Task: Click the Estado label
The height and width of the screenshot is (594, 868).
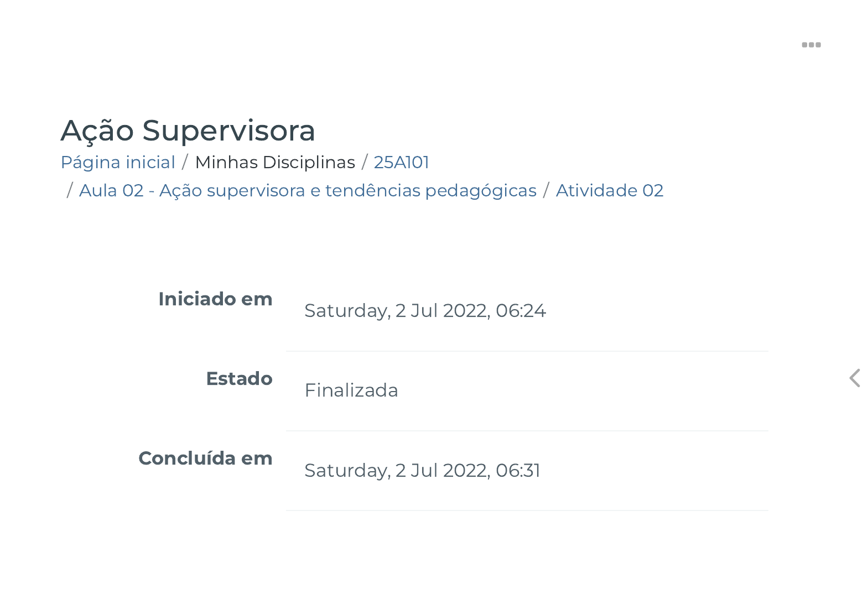Action: point(239,378)
